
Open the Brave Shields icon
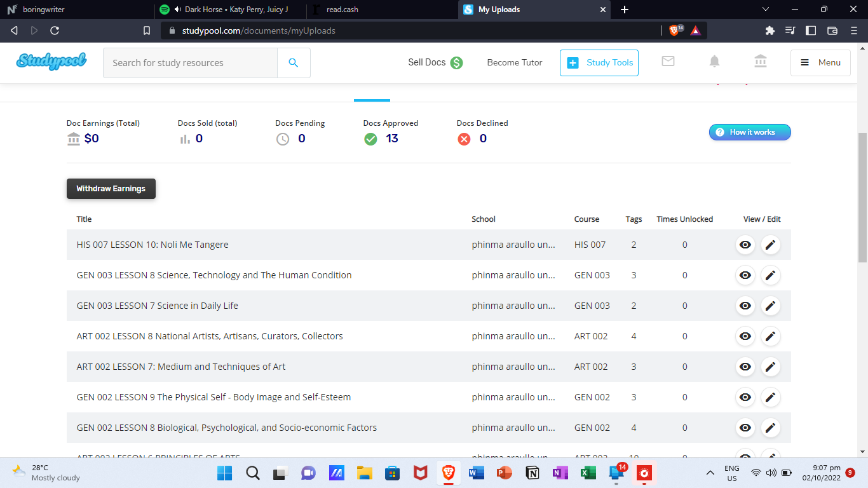pos(675,30)
